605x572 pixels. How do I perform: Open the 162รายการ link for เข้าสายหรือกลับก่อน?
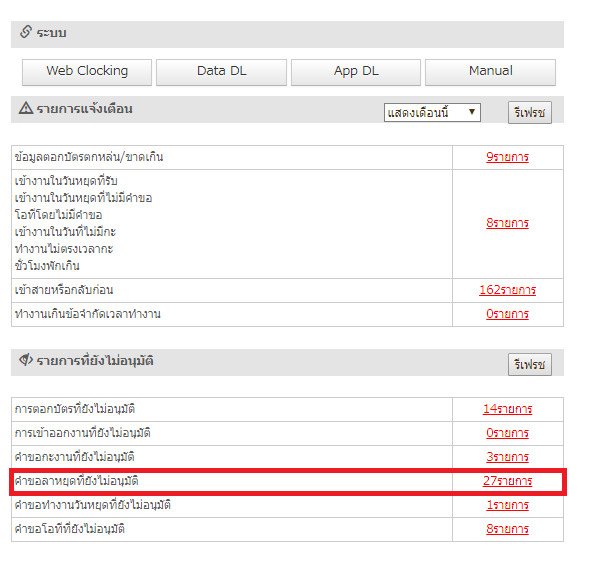tap(507, 290)
